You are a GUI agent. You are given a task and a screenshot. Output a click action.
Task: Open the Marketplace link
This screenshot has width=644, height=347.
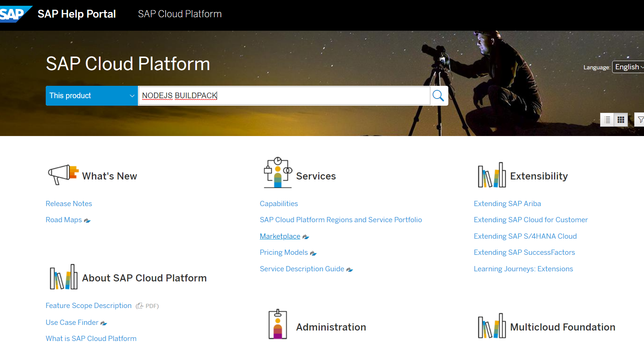[280, 236]
